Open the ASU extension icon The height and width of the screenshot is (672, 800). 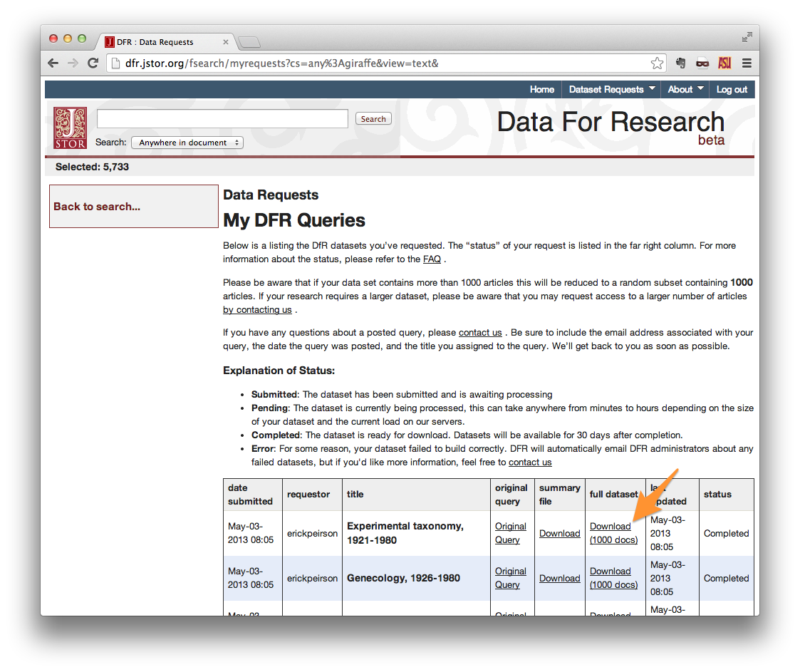(x=724, y=63)
